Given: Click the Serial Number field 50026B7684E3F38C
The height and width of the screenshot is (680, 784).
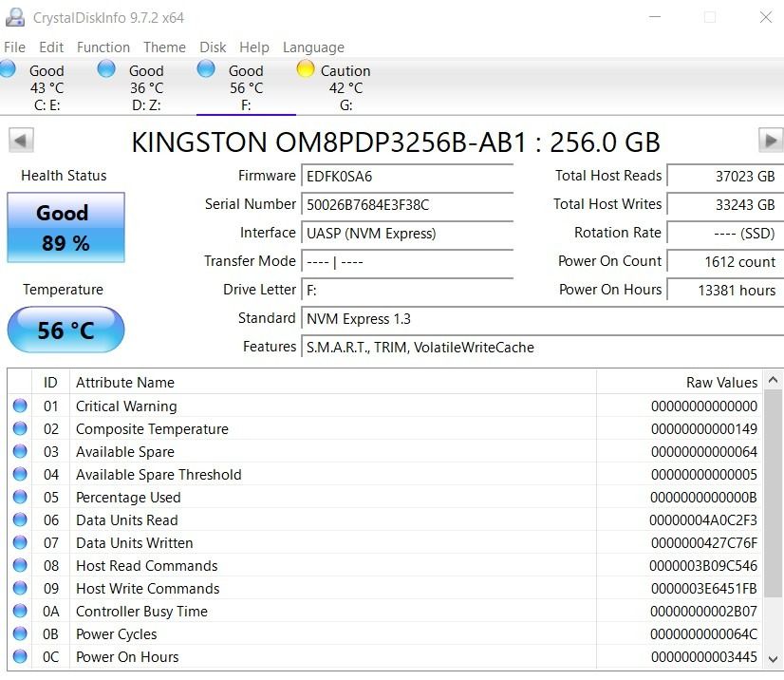Looking at the screenshot, I should (407, 204).
